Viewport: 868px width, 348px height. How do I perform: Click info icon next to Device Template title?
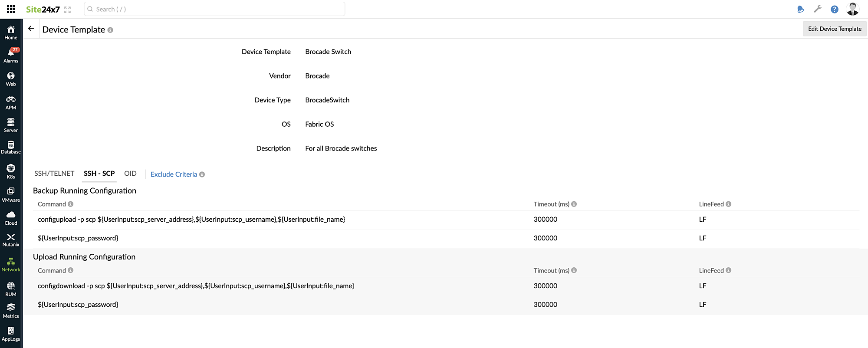click(110, 30)
